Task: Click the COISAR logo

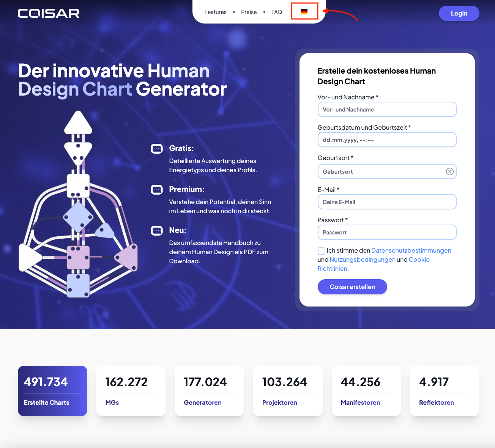Action: coord(49,13)
